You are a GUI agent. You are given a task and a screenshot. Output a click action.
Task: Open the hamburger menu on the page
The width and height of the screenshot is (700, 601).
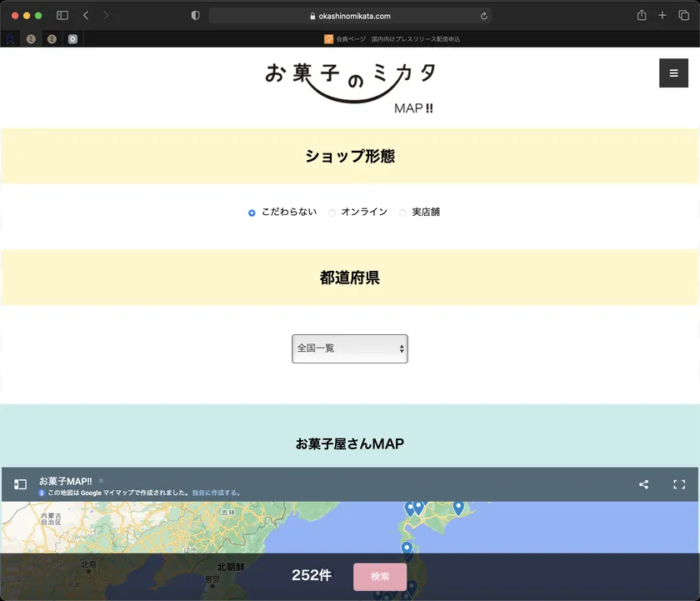tap(673, 73)
